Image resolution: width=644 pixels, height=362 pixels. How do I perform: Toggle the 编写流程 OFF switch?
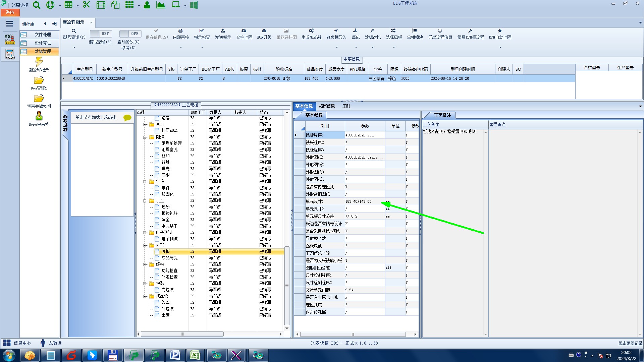tap(100, 34)
